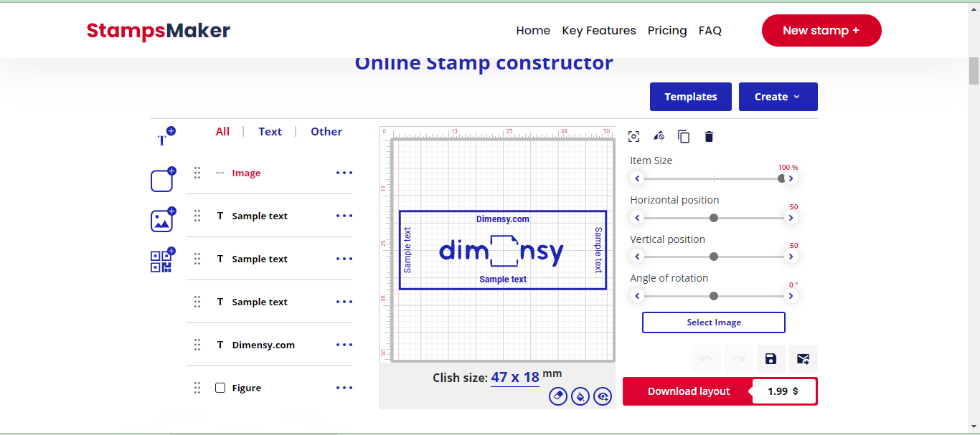
Task: Click Dimensy.com text on stamp canvas
Action: (x=503, y=219)
